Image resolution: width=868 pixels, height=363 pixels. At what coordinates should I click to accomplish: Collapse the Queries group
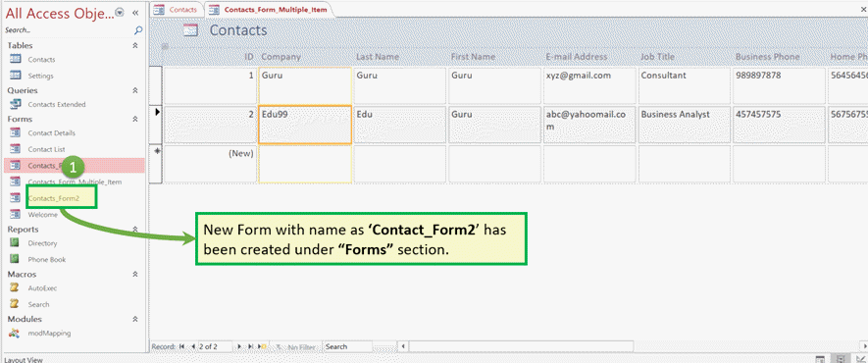click(x=135, y=90)
